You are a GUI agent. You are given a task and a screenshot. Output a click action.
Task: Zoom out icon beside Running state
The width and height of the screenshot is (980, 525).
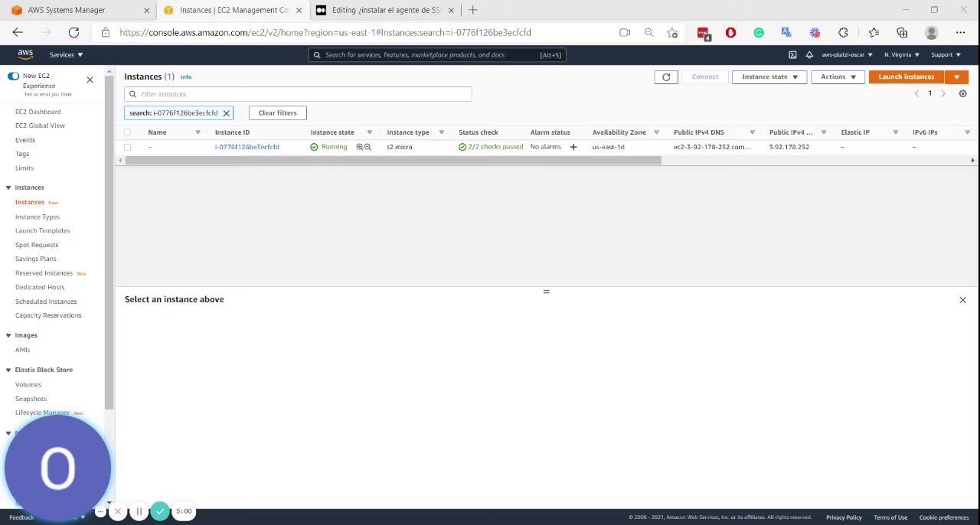[x=367, y=147]
